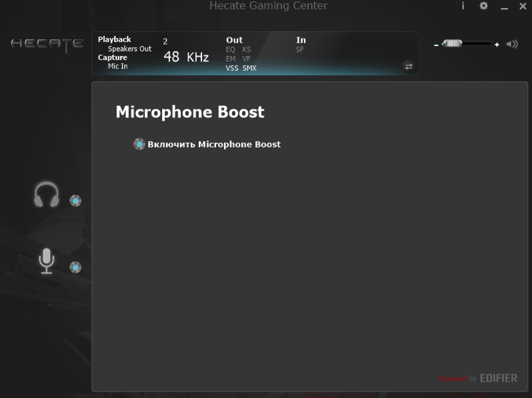Click the 48 KHz sample rate value
Viewport: 532px width, 398px height.
(x=186, y=57)
